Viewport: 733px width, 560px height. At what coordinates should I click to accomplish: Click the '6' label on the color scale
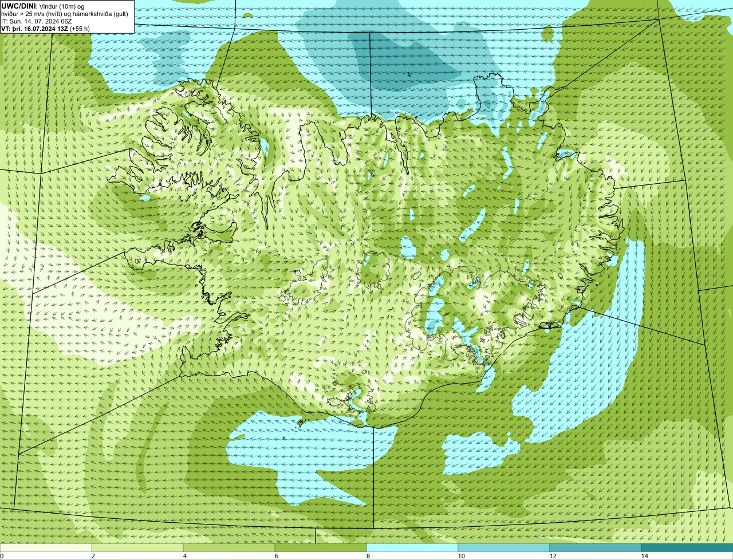point(276,556)
